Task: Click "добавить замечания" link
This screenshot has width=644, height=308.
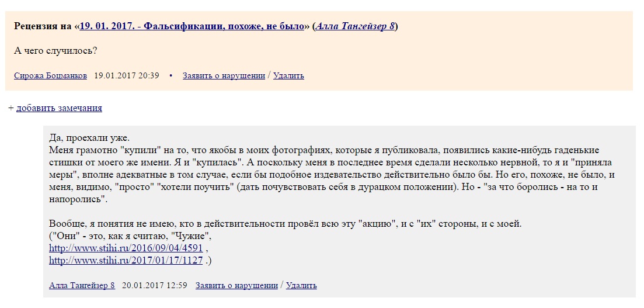Action: click(59, 108)
